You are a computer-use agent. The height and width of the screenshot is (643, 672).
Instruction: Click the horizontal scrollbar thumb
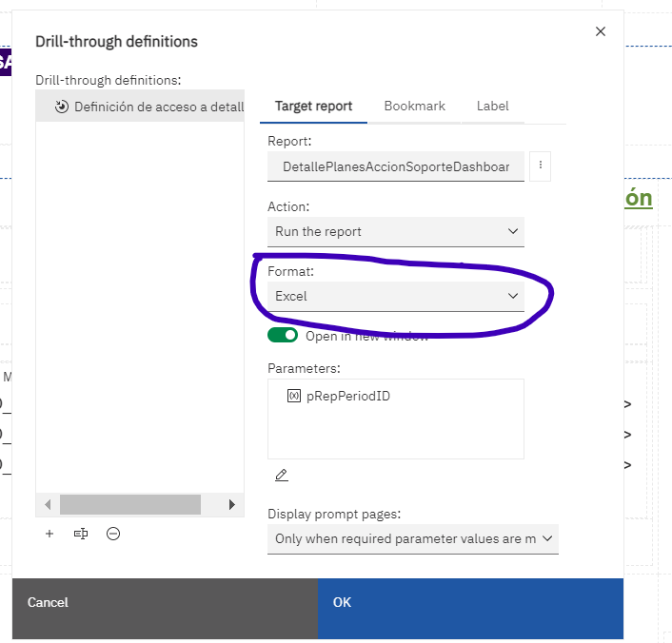130,505
